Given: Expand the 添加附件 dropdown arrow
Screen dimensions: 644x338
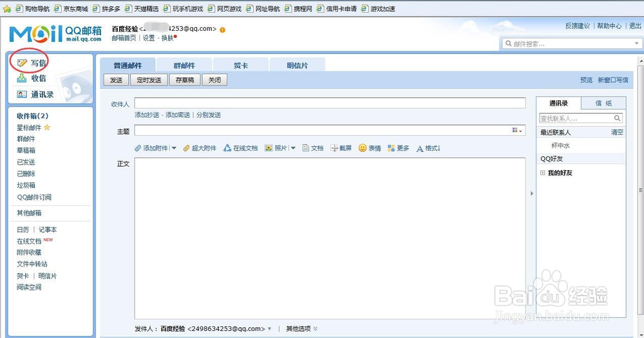Looking at the screenshot, I should point(174,148).
